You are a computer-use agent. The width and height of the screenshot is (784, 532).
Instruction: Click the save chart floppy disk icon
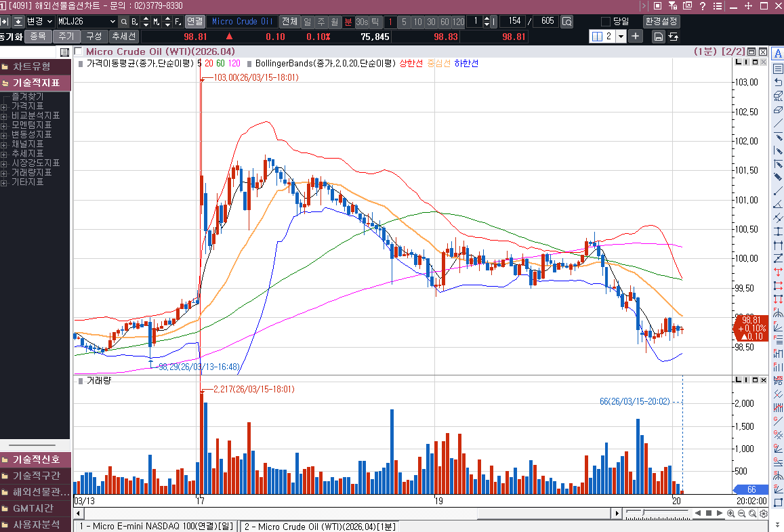659,37
